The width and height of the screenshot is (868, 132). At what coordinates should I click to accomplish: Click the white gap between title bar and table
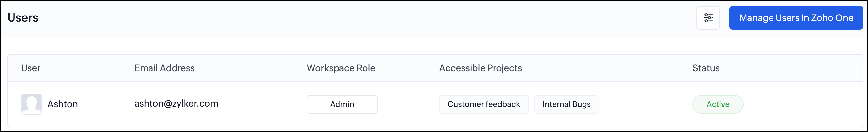(404, 46)
